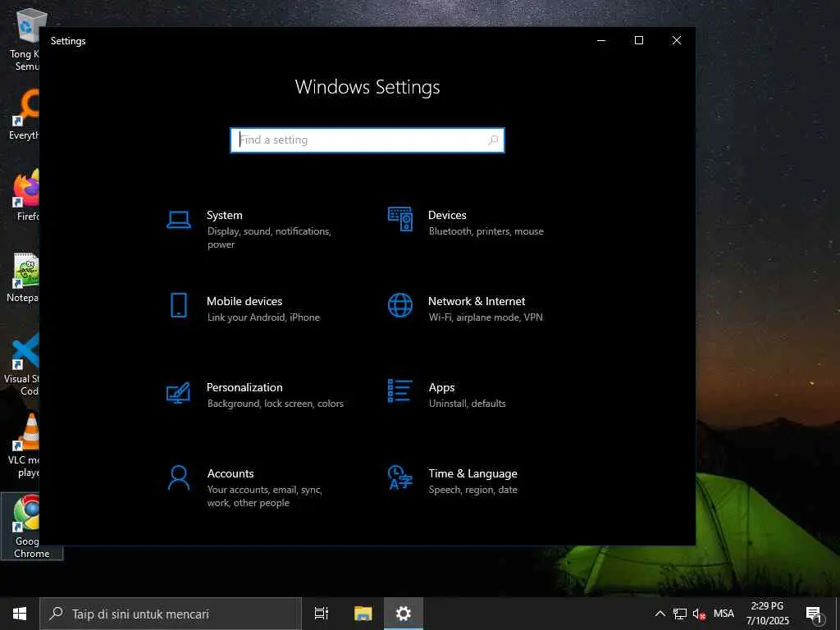The image size is (840, 630).
Task: Select the Everything search desktop icon
Action: pyautogui.click(x=25, y=115)
